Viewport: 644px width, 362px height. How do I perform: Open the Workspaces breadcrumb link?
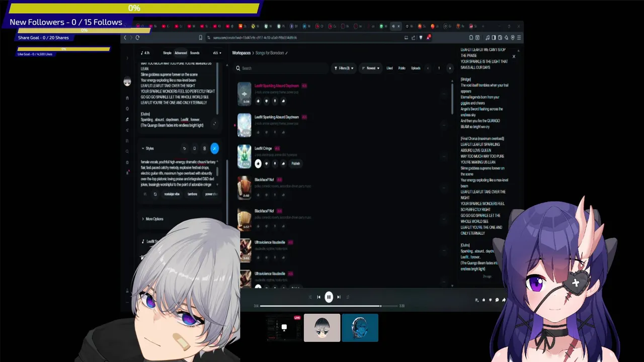click(x=241, y=53)
